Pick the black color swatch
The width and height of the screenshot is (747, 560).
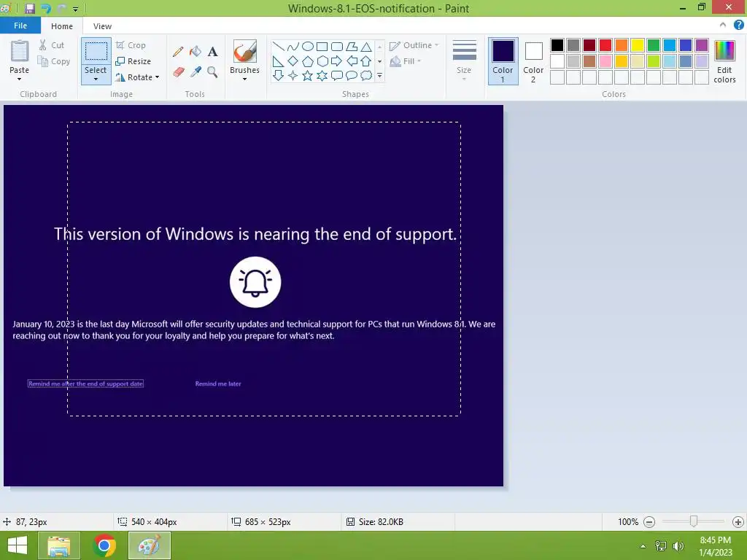pos(557,45)
